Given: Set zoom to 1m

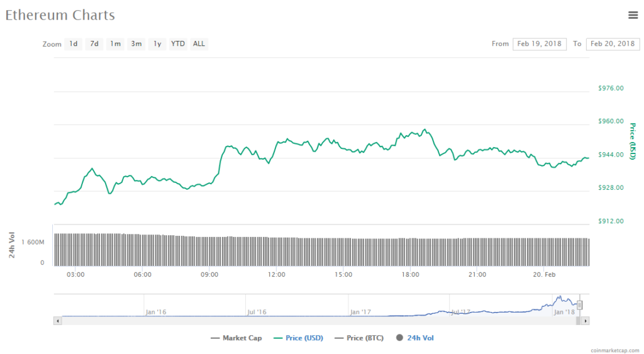Looking at the screenshot, I should [x=116, y=44].
